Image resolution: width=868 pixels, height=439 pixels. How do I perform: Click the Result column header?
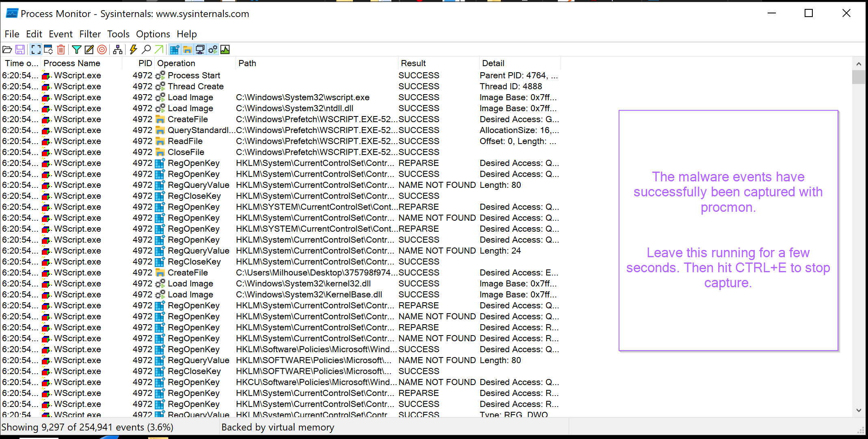coord(413,63)
